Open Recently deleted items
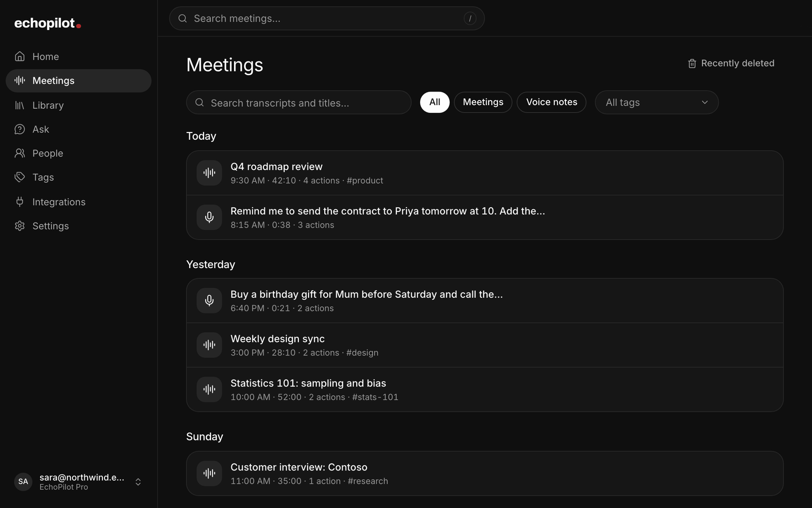 [731, 63]
